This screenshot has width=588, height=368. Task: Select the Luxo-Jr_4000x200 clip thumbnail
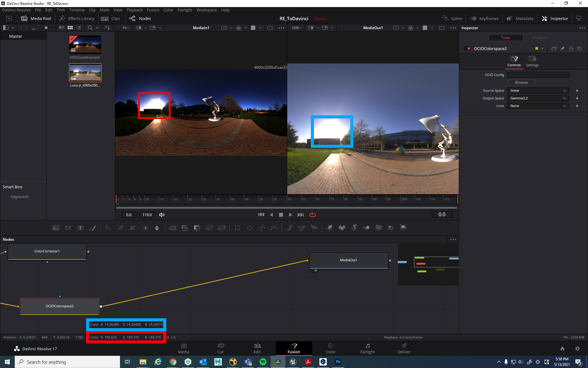click(x=85, y=73)
